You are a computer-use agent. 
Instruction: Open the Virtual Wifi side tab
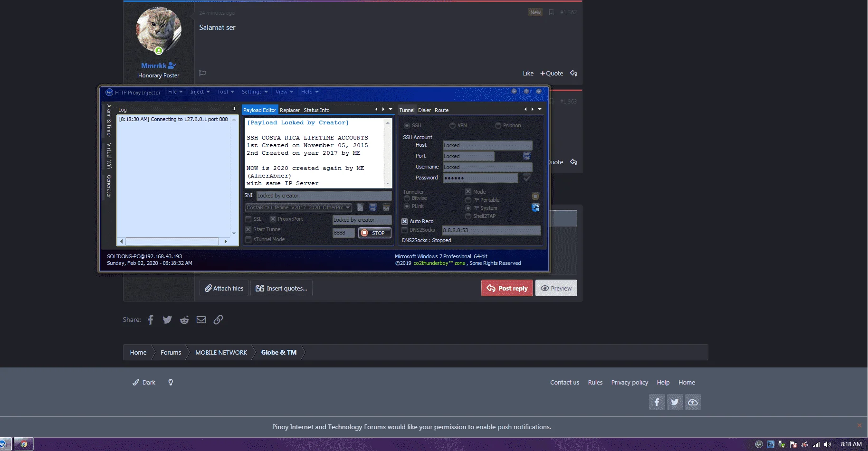coord(109,156)
